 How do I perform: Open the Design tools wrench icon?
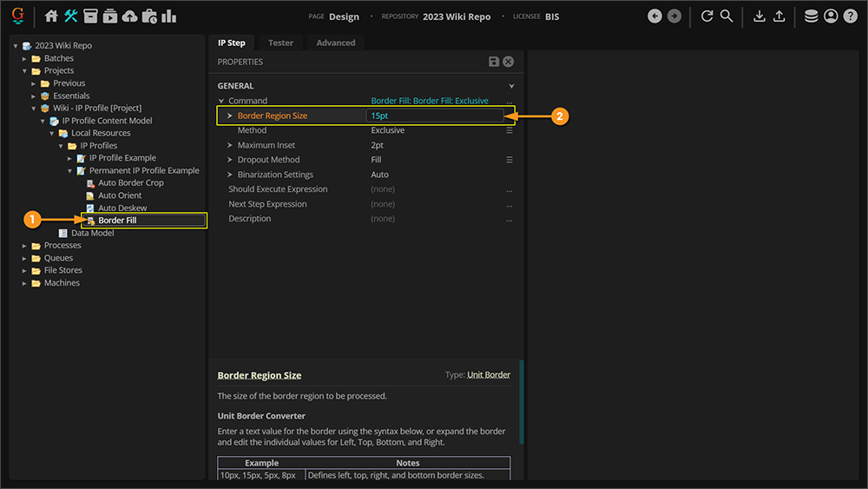tap(70, 17)
